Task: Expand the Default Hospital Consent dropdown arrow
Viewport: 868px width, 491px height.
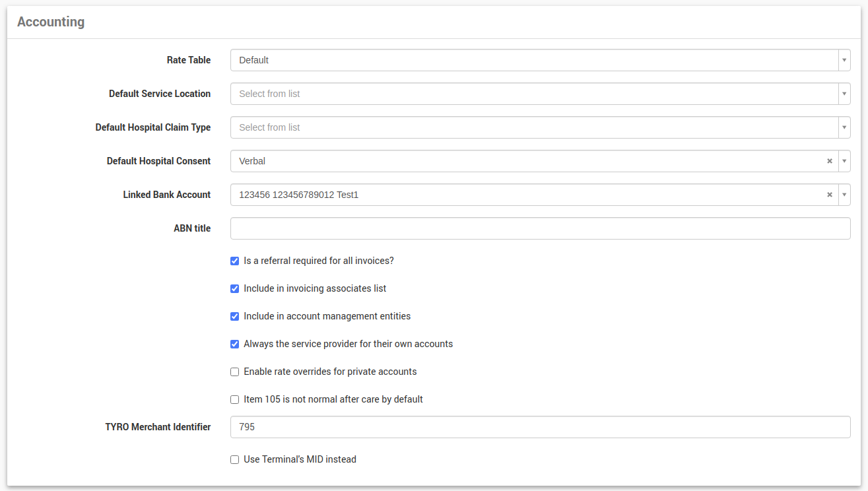Action: (x=844, y=161)
